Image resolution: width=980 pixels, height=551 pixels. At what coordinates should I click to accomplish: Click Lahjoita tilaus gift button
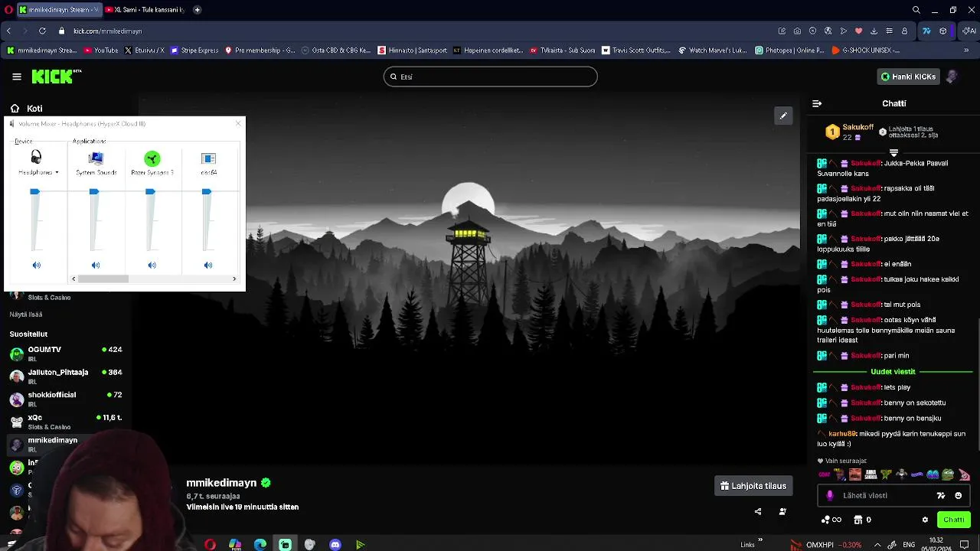[753, 486]
